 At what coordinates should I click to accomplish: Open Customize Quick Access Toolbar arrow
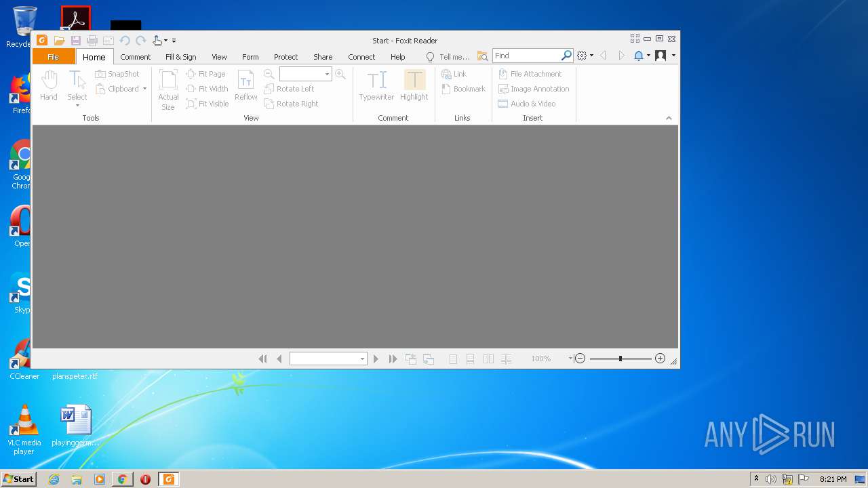[174, 41]
